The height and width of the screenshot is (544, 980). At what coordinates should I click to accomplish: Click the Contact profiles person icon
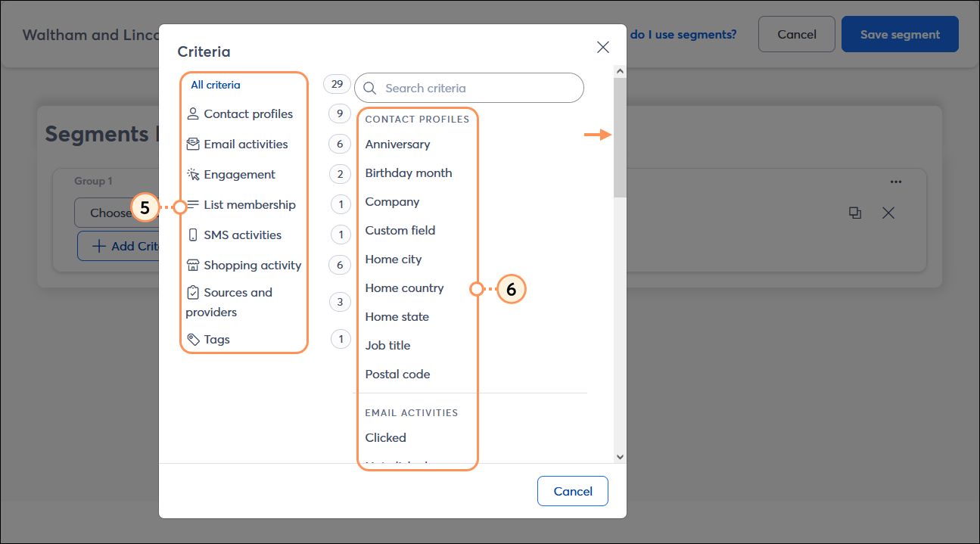click(x=193, y=113)
